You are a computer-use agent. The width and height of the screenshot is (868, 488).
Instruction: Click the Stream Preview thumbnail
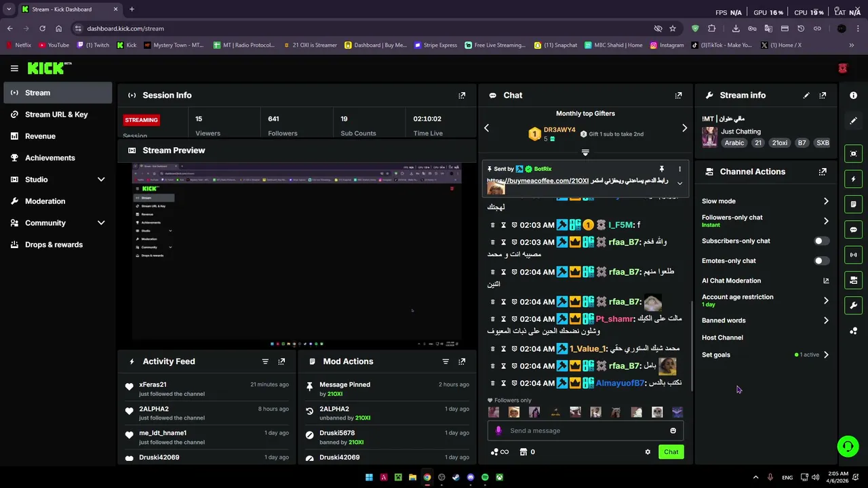[297, 255]
